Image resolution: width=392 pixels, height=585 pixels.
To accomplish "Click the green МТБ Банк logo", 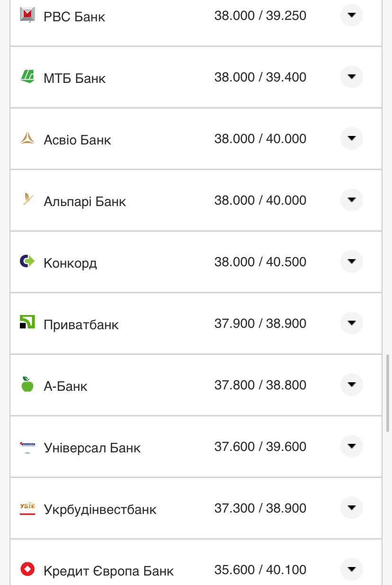I will click(x=27, y=76).
